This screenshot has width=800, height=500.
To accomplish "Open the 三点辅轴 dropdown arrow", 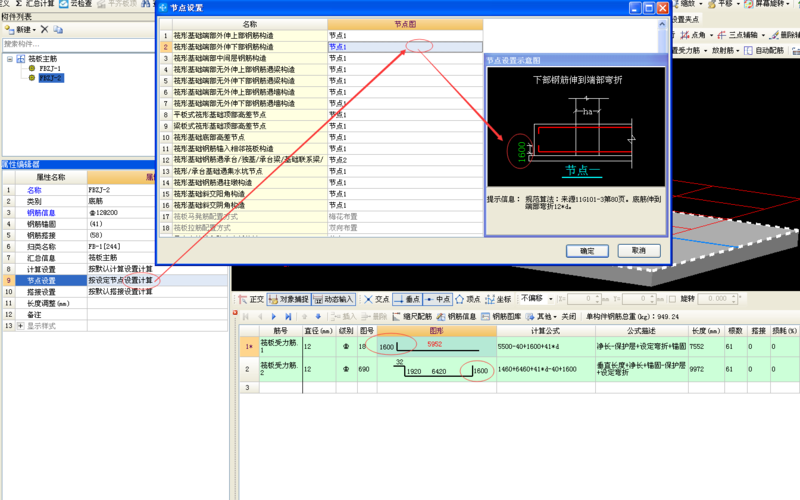I will point(763,35).
